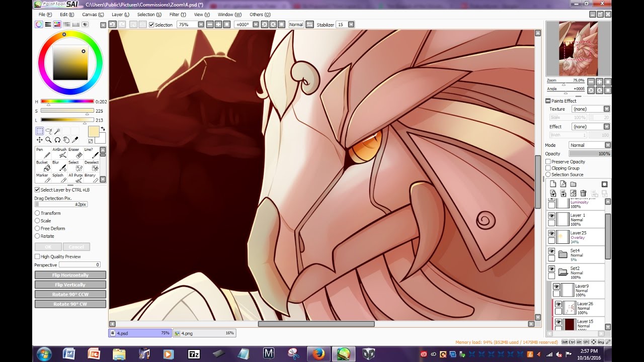Click the Flip Vertically button
644x362 pixels.
[x=70, y=285]
